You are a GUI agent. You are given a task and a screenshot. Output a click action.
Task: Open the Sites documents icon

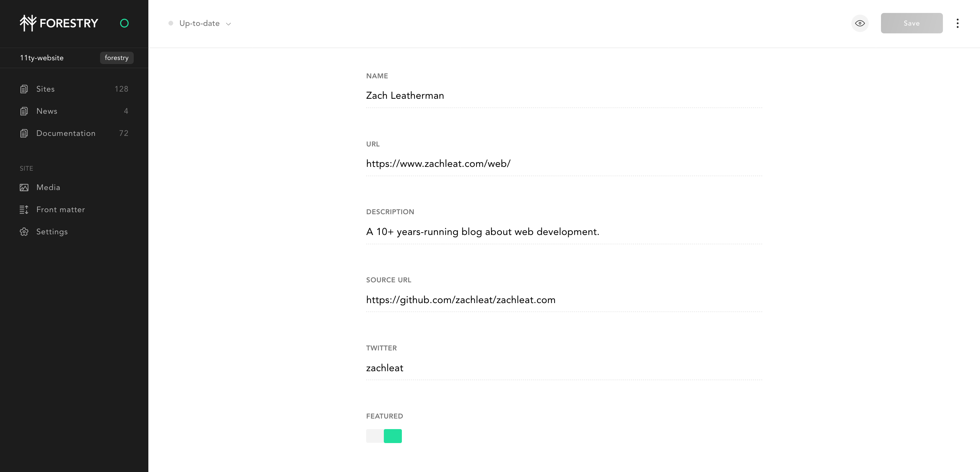click(24, 89)
